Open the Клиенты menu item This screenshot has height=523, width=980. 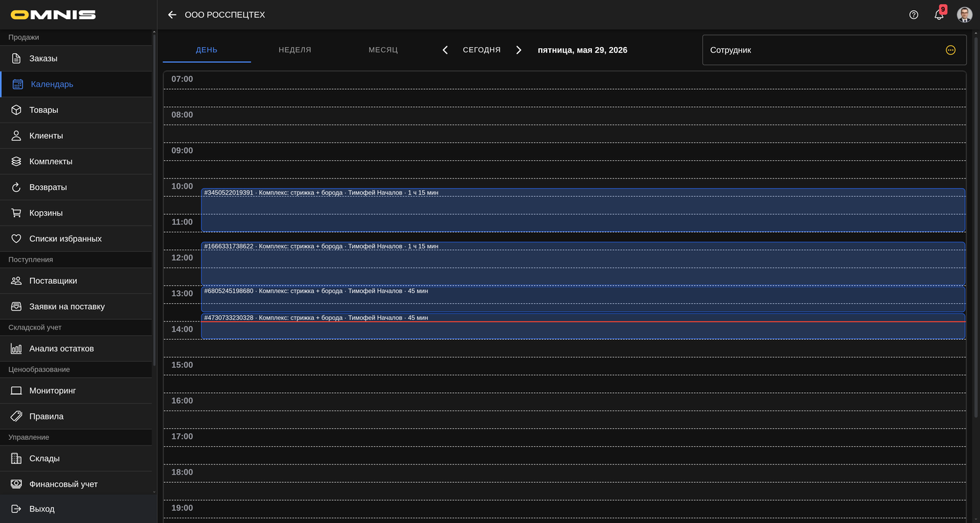coord(76,136)
